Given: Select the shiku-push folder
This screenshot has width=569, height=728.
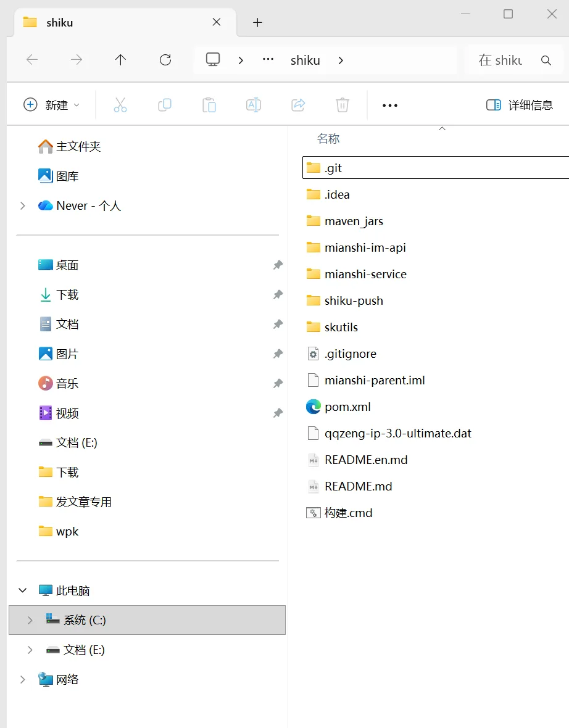Looking at the screenshot, I should [344, 300].
